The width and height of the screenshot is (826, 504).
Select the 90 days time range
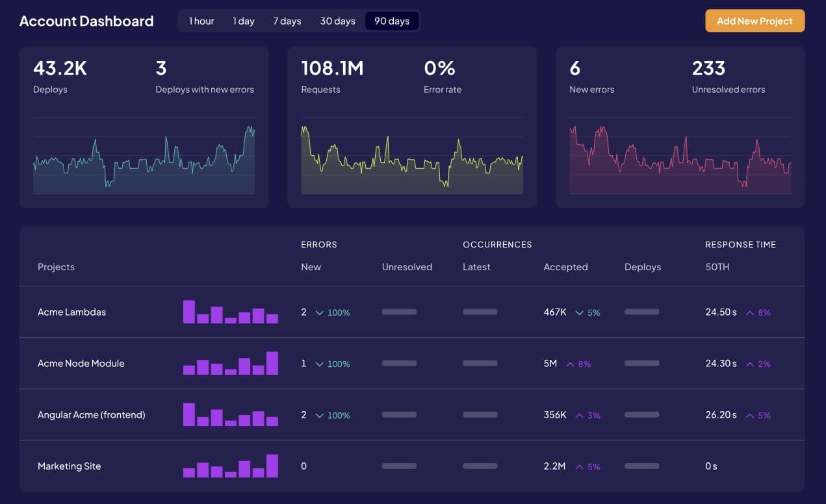tap(392, 21)
